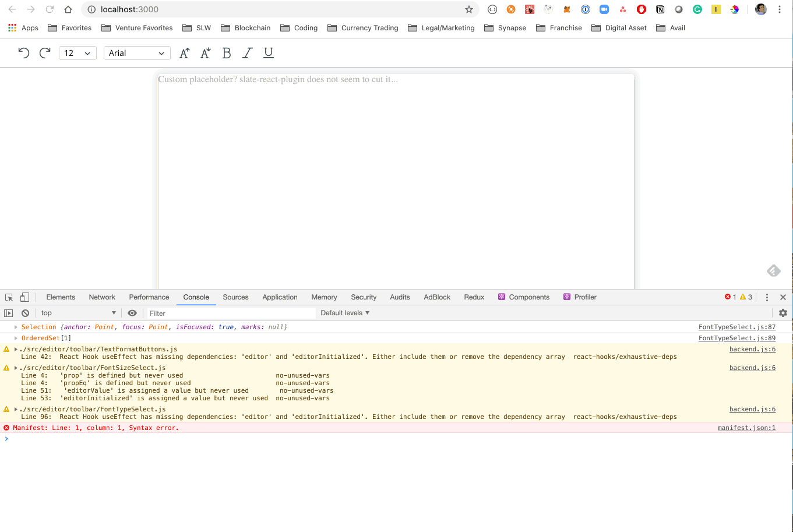Screen dimensions: 793x532
Task: Toggle the device toolbar icon in DevTools
Action: click(24, 297)
